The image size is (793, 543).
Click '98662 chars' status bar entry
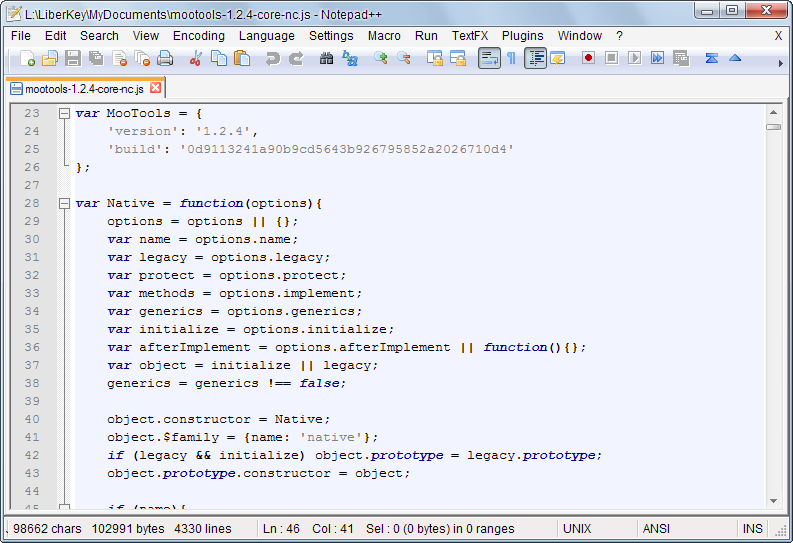click(47, 529)
